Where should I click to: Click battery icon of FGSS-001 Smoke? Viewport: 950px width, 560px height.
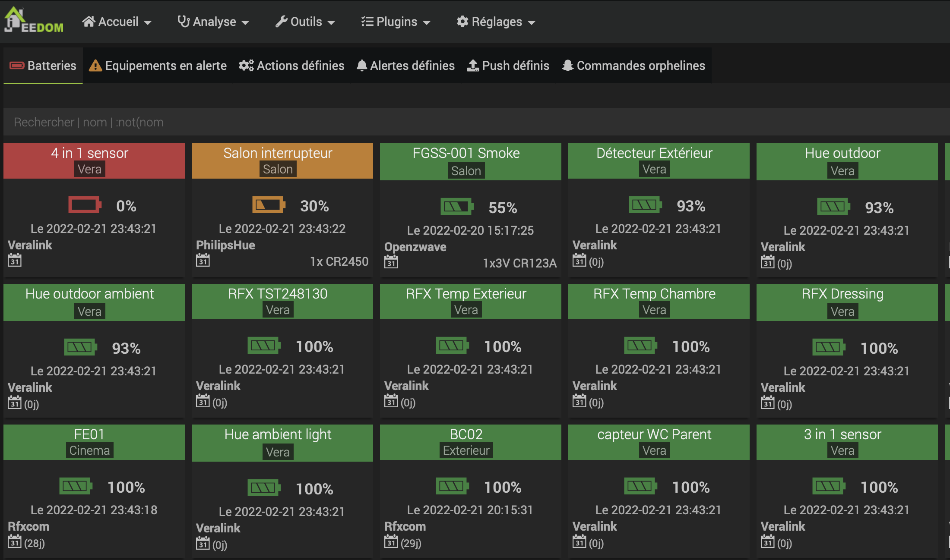457,207
